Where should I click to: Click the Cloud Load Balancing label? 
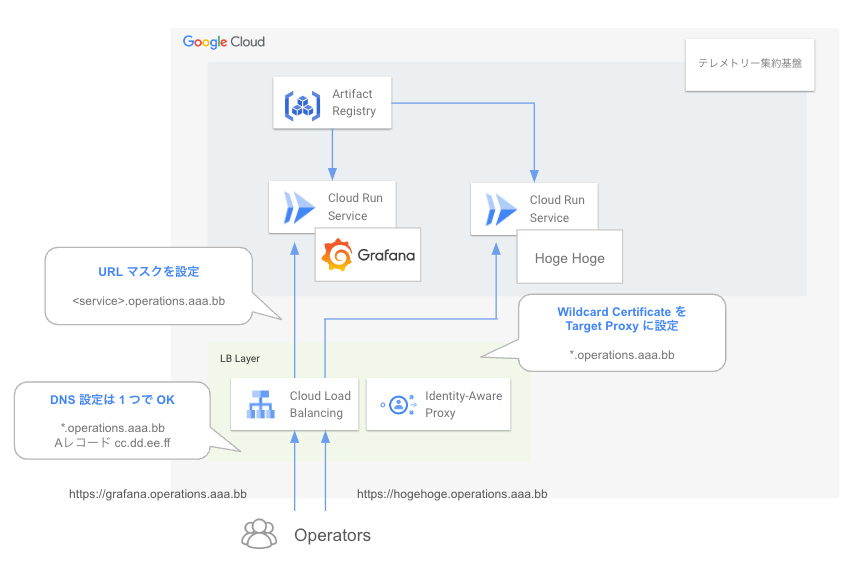click(320, 404)
